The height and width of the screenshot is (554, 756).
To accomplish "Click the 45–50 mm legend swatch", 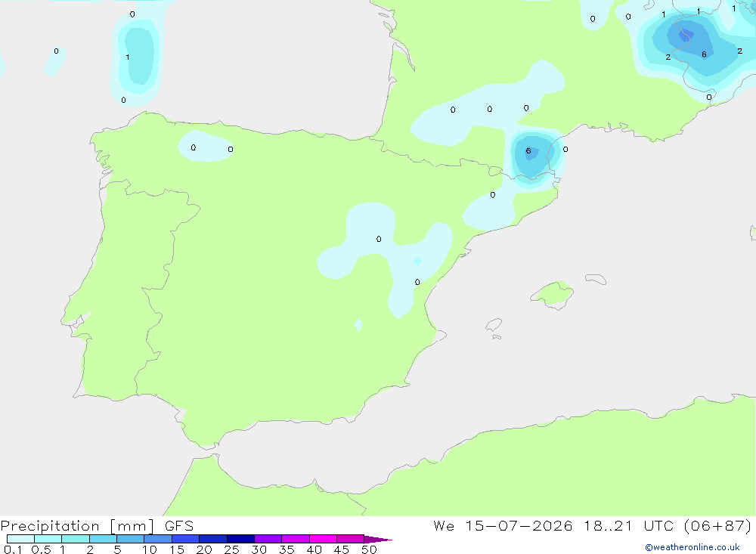I will [351, 539].
